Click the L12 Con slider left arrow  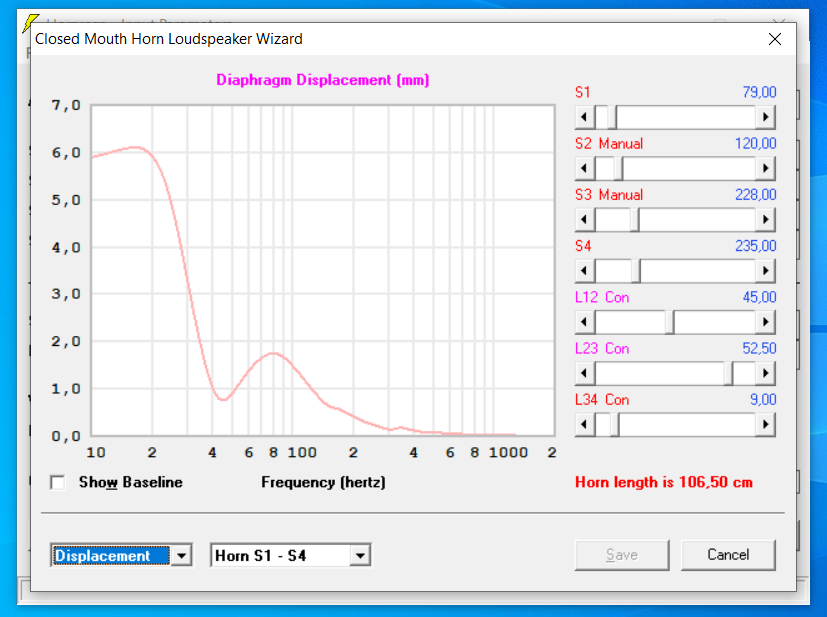point(584,322)
